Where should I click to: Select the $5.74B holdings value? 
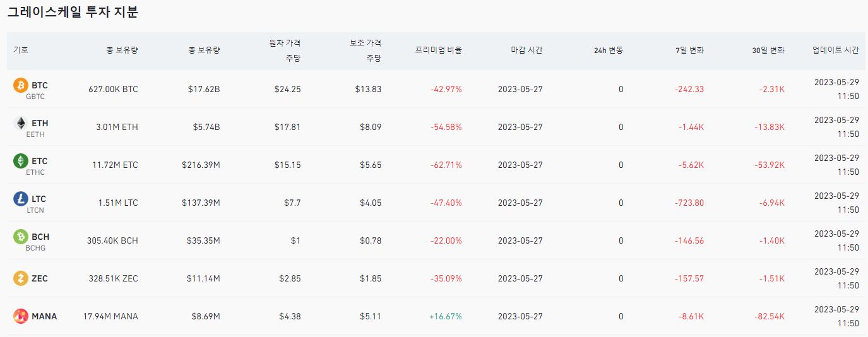point(206,127)
